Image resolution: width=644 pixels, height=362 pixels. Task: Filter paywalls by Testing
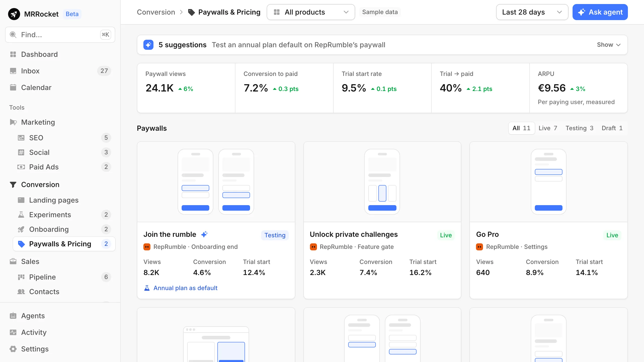pos(579,128)
